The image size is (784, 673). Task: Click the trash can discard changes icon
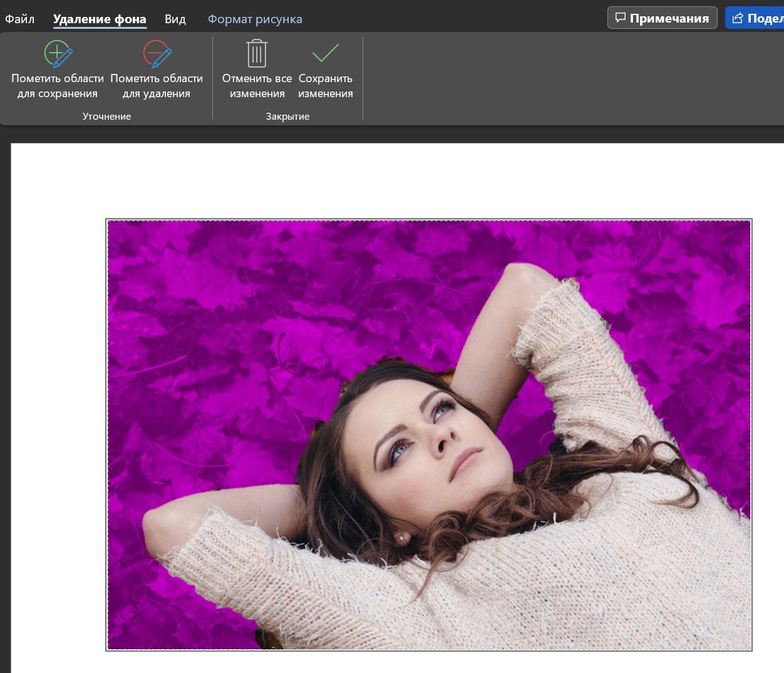257,54
